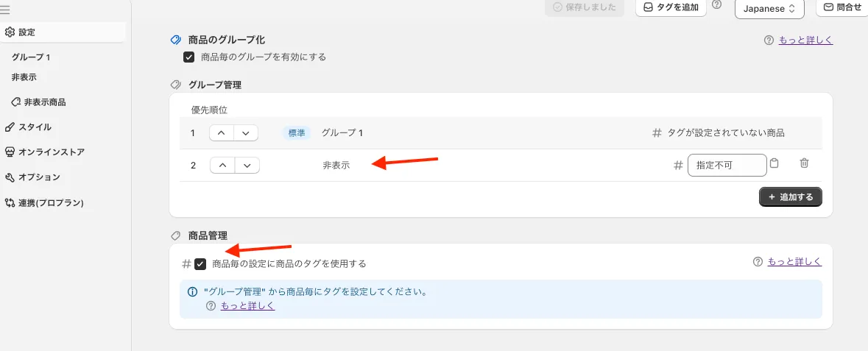
Task: Delete the 非表示 group with trash icon
Action: pos(804,164)
